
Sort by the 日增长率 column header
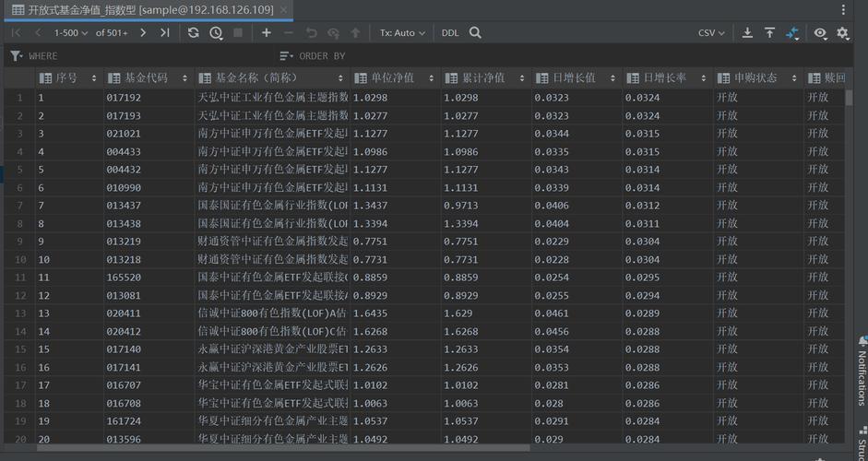(668, 78)
